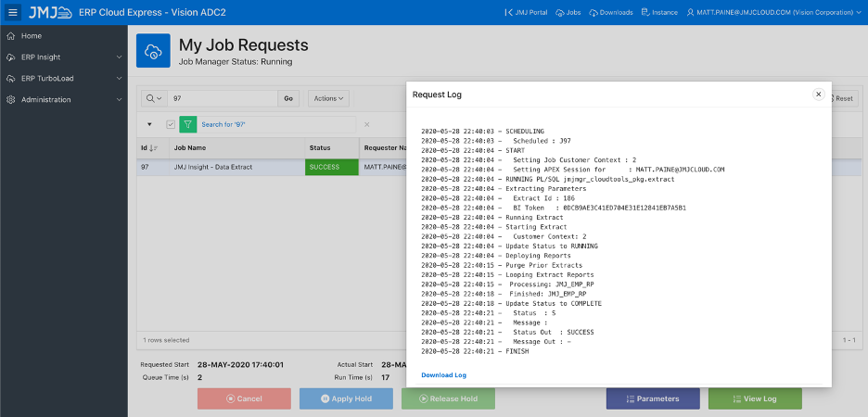The image size is (868, 417).
Task: Click the Apply Hold button
Action: [346, 398]
